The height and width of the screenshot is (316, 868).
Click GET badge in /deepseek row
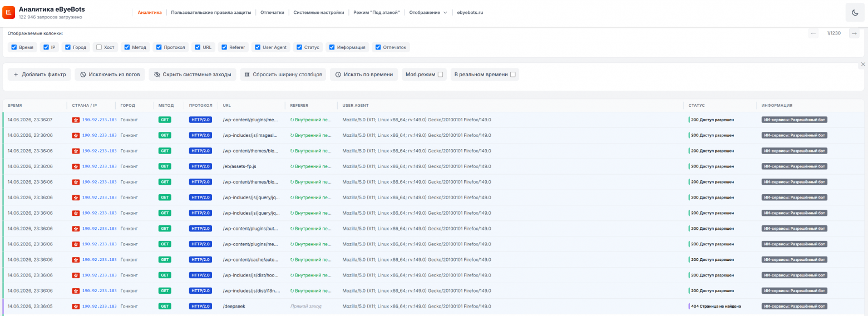(x=165, y=307)
